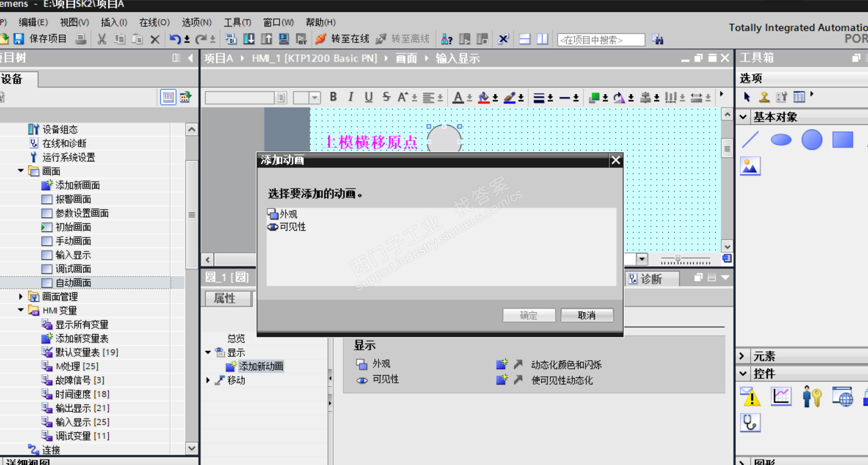Split the editor space horizontally icon
This screenshot has height=465, width=868.
point(525,39)
